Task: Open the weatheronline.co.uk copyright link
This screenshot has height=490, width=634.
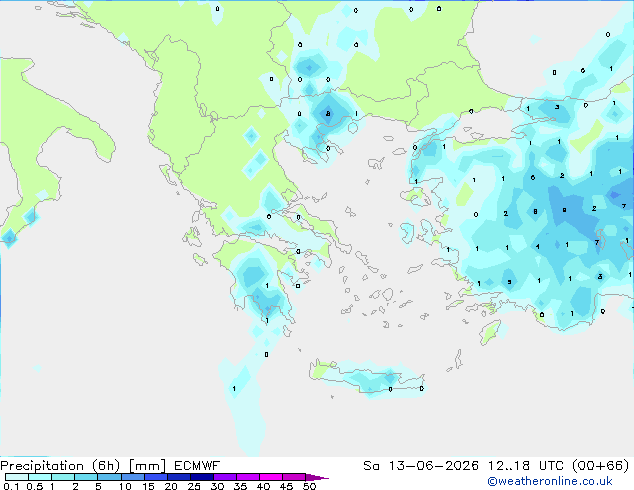Action: pyautogui.click(x=550, y=481)
